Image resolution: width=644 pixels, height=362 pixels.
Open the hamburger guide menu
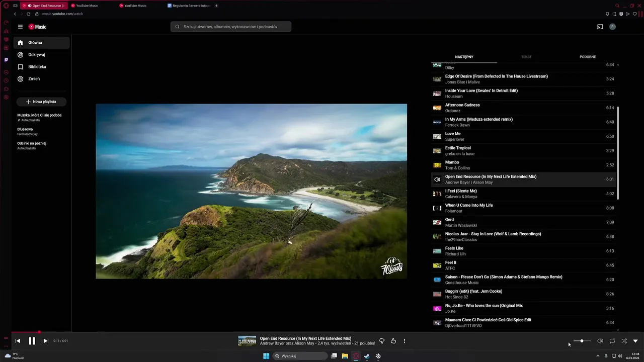pyautogui.click(x=20, y=27)
